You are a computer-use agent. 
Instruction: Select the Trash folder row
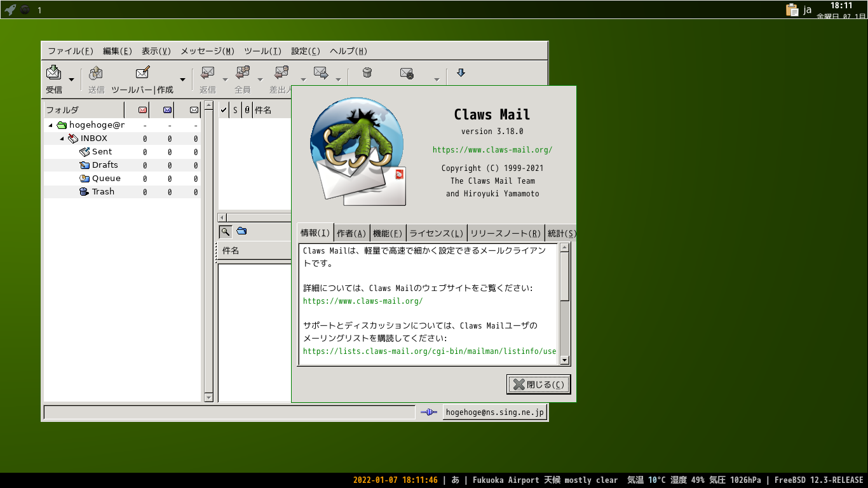[x=122, y=192]
